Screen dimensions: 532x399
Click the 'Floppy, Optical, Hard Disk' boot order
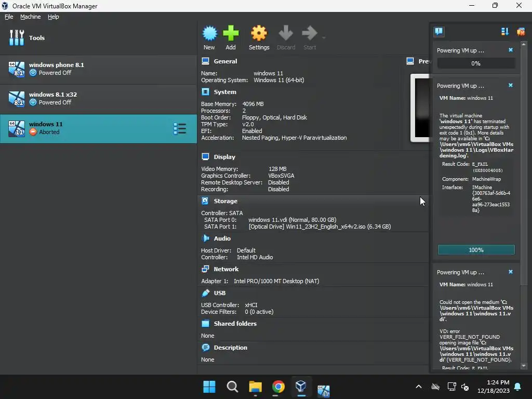pyautogui.click(x=274, y=117)
